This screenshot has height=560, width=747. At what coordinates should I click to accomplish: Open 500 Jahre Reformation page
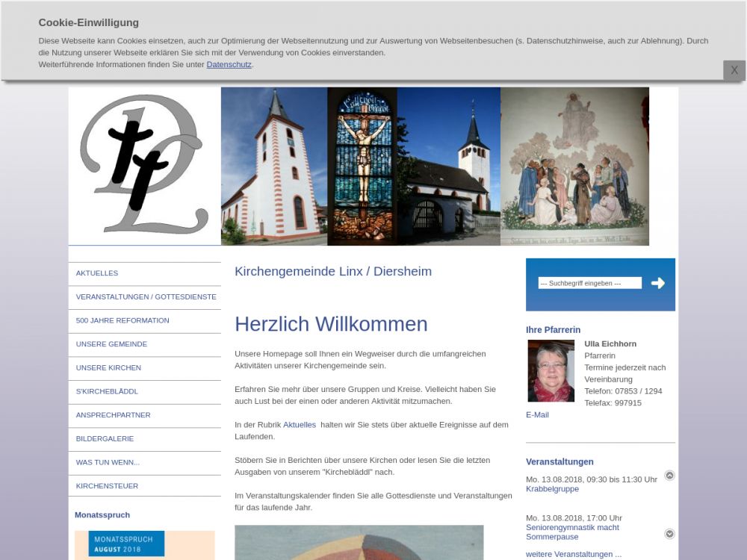click(x=123, y=320)
